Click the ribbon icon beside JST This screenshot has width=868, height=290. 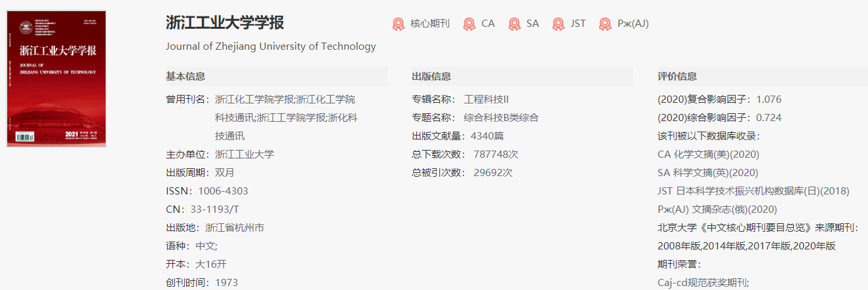(x=558, y=24)
